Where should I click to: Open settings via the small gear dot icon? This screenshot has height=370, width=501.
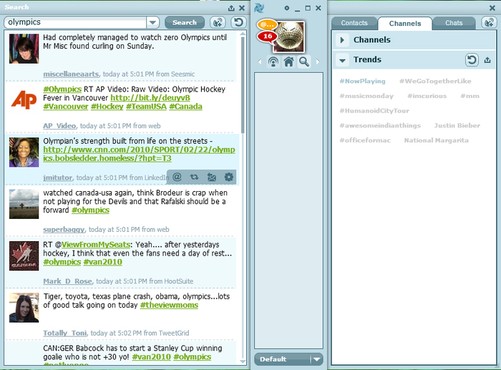pyautogui.click(x=287, y=8)
